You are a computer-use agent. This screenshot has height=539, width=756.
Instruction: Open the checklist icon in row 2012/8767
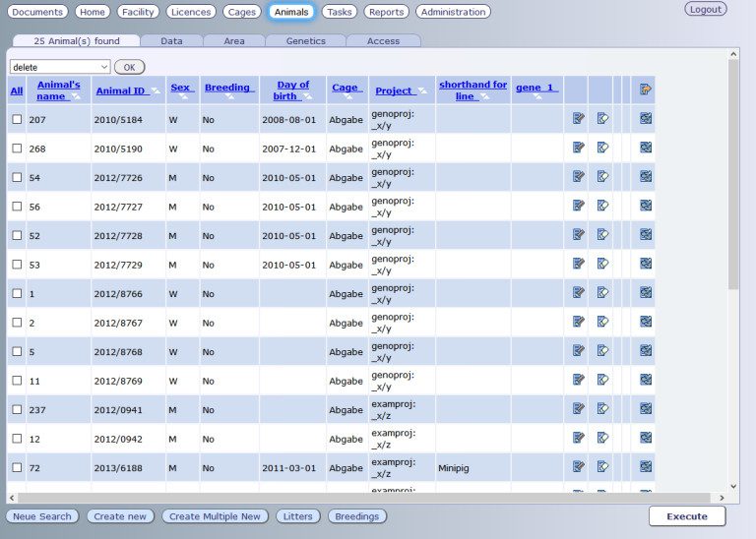point(646,322)
